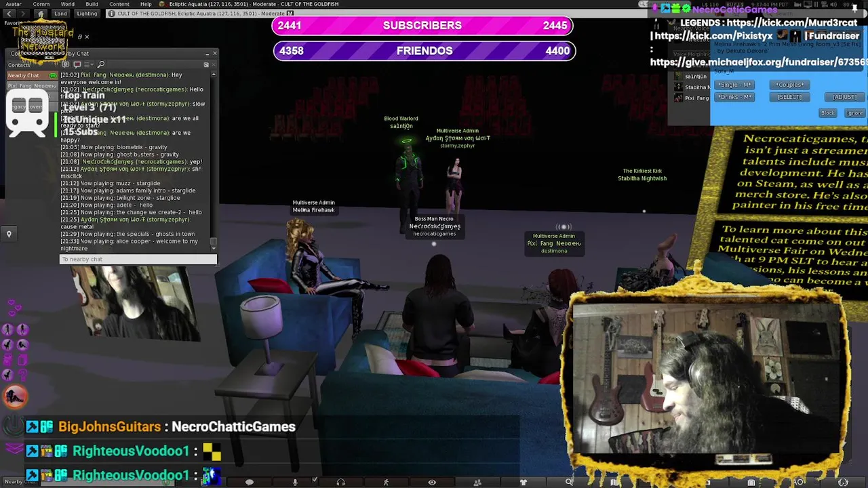Click the power symbol HUD button
The image size is (868, 488).
click(14, 425)
